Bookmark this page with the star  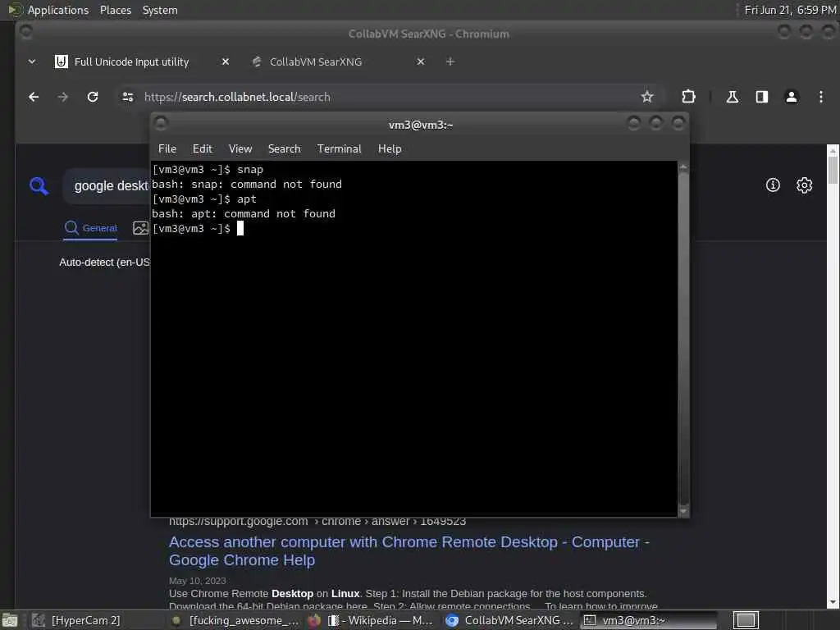pos(647,97)
